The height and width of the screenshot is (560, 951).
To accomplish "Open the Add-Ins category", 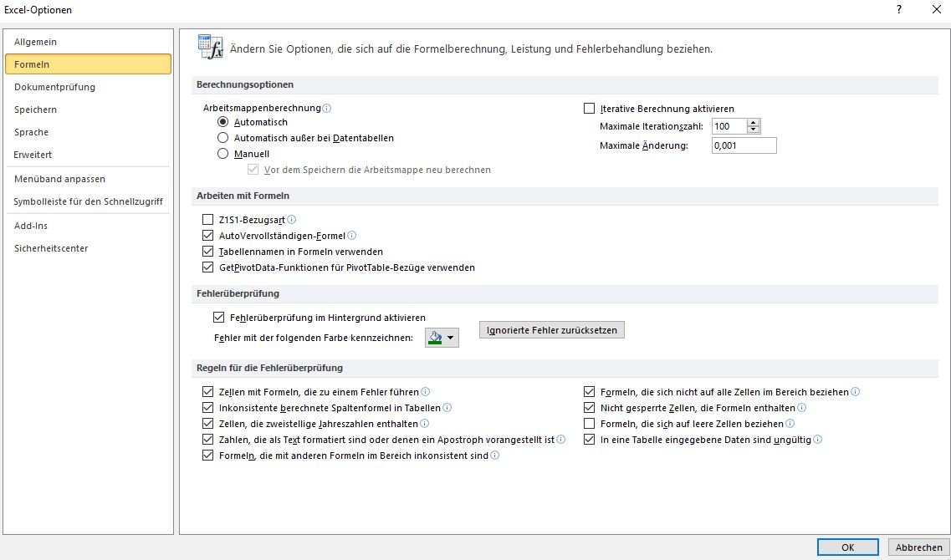I will [x=88, y=226].
